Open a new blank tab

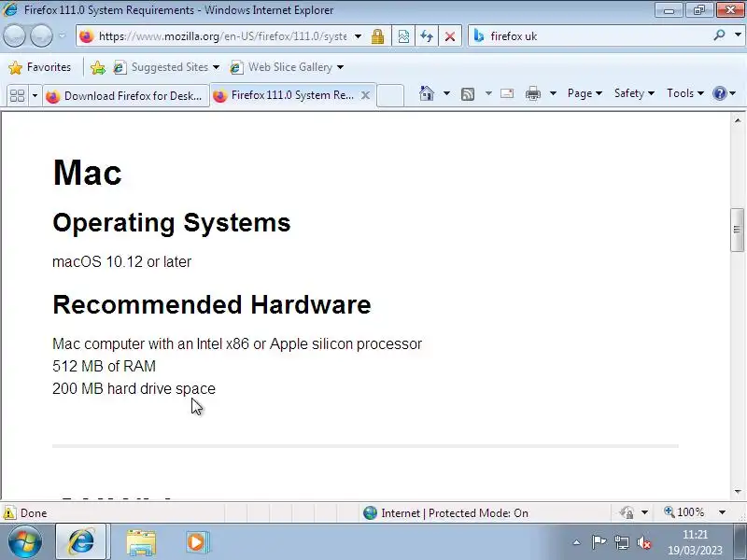pyautogui.click(x=390, y=95)
